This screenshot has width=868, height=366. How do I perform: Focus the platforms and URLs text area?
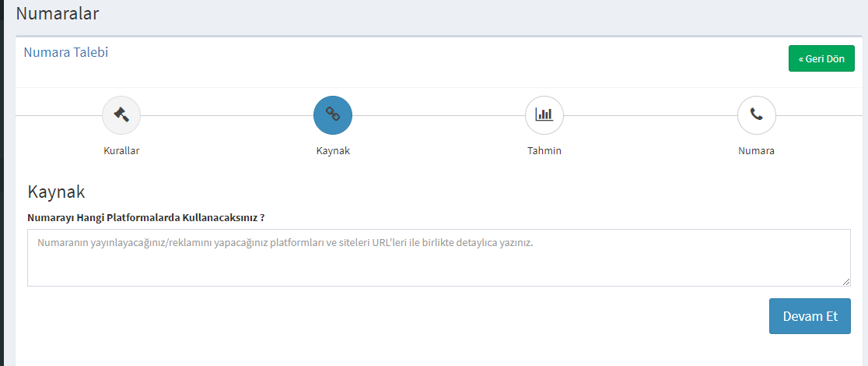439,258
